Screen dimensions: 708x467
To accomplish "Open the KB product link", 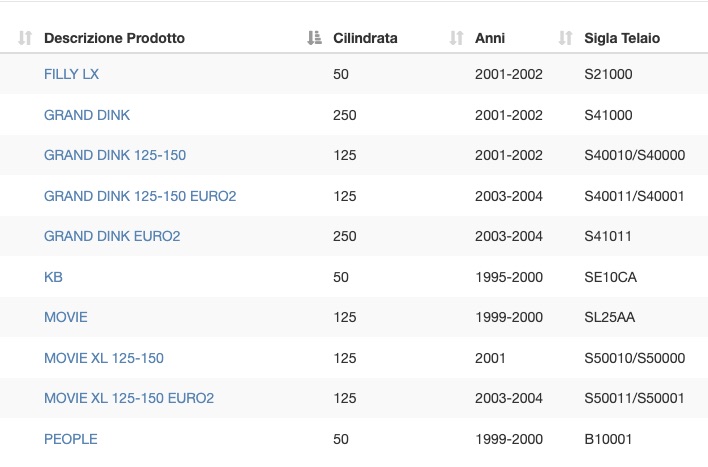I will [x=53, y=277].
